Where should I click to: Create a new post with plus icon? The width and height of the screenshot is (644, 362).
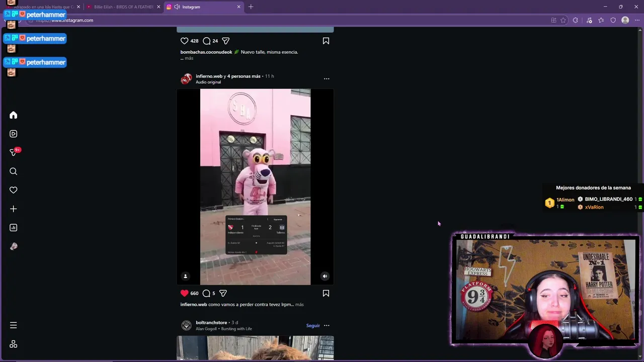(14, 209)
